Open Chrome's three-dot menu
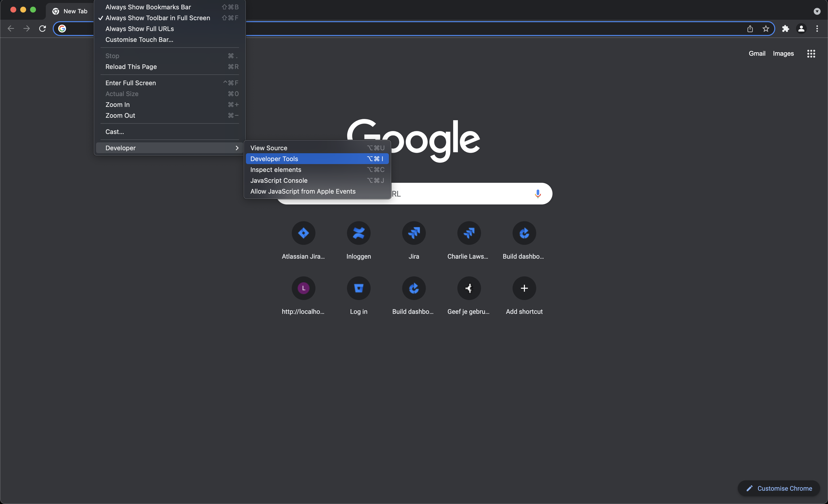The width and height of the screenshot is (828, 504). pyautogui.click(x=817, y=29)
